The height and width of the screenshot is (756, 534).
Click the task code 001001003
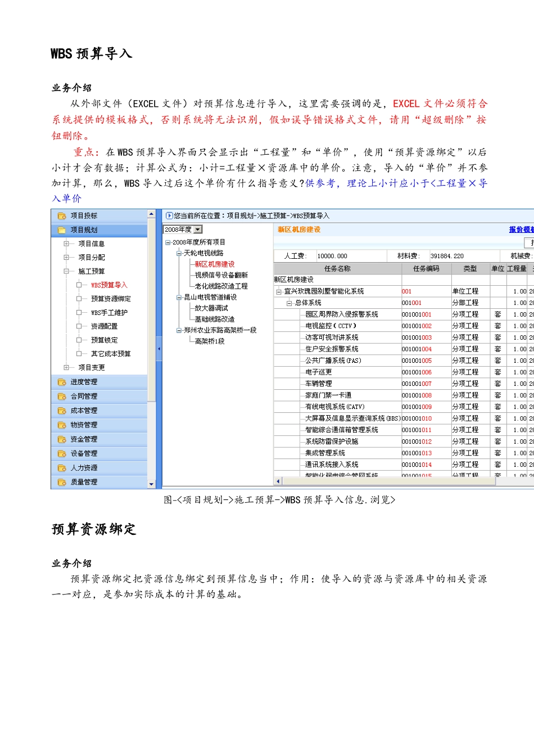[417, 338]
